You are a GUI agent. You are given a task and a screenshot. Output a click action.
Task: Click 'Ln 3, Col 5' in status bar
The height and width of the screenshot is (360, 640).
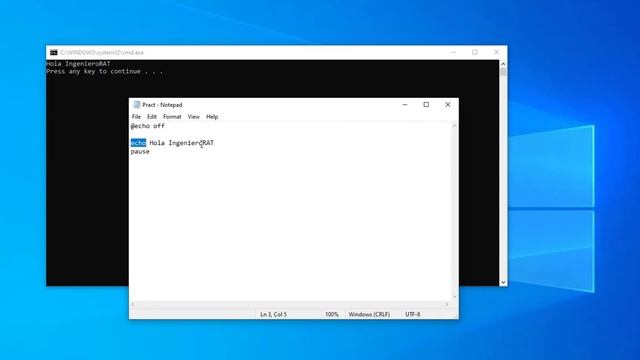tap(273, 314)
